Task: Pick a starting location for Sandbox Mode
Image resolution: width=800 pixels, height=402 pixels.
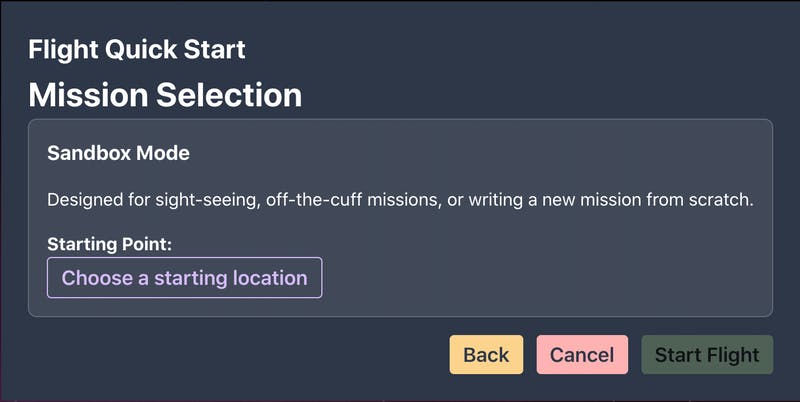Action: [x=185, y=278]
